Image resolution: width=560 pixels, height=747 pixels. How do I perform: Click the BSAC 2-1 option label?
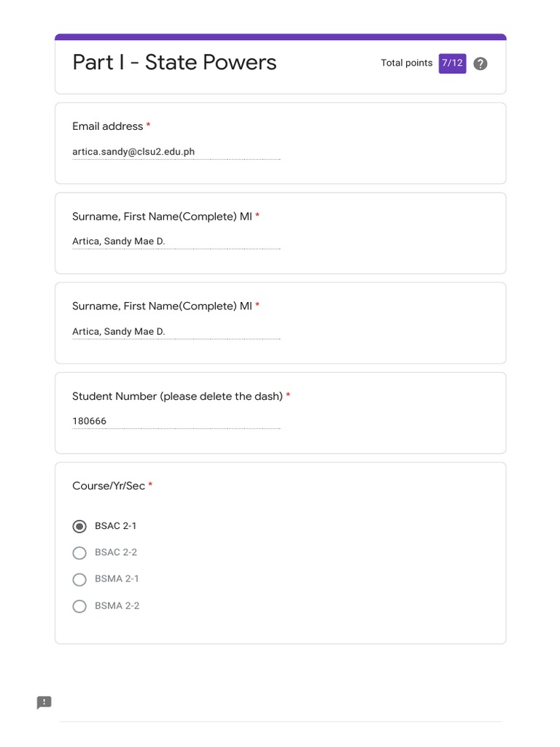[x=115, y=526]
